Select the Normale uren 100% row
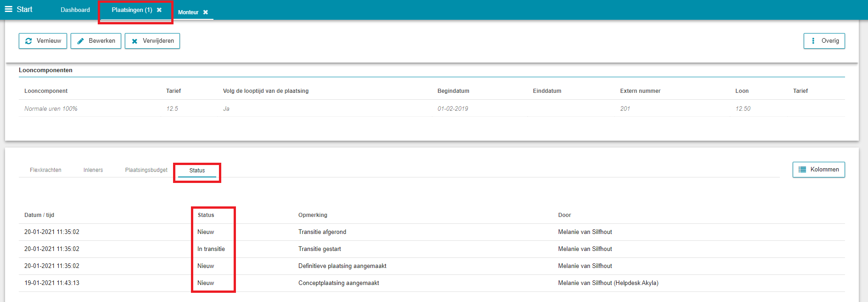868x302 pixels. pos(431,108)
